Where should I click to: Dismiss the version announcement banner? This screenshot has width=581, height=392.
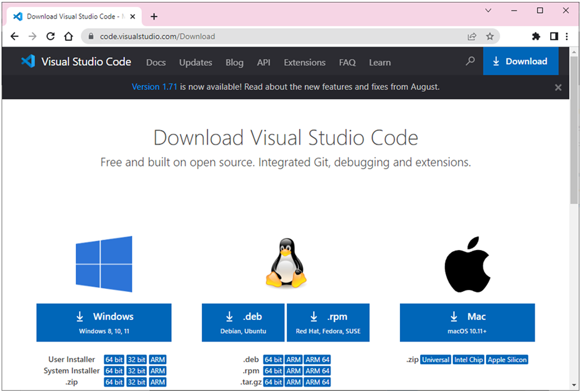[558, 87]
